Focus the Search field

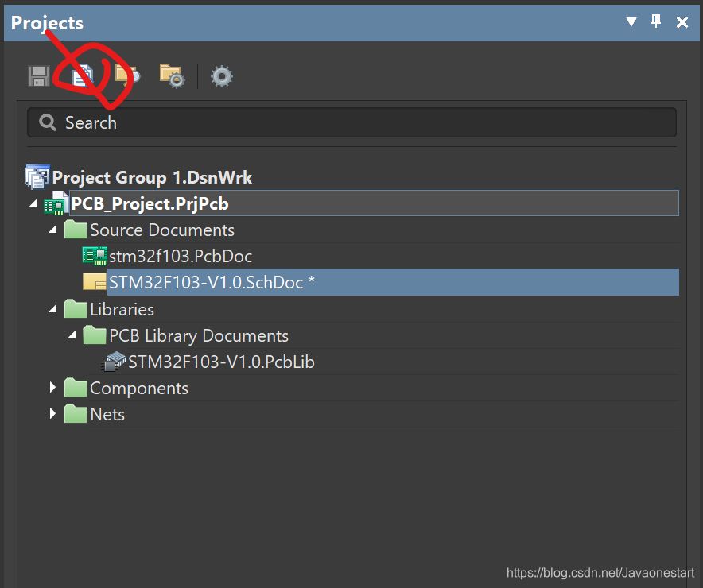tap(351, 122)
